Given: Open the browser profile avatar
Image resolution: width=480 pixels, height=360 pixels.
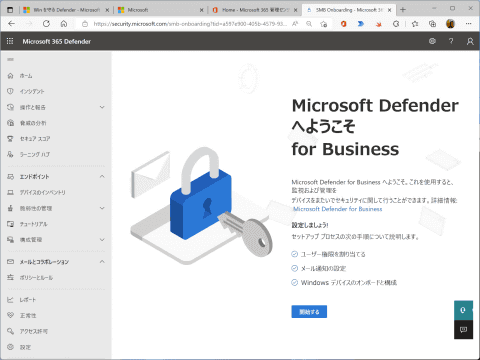Looking at the screenshot, I should 450,24.
